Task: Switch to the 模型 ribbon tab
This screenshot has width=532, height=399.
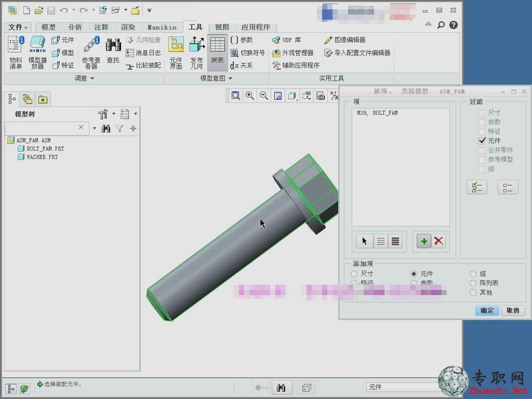Action: click(x=48, y=27)
